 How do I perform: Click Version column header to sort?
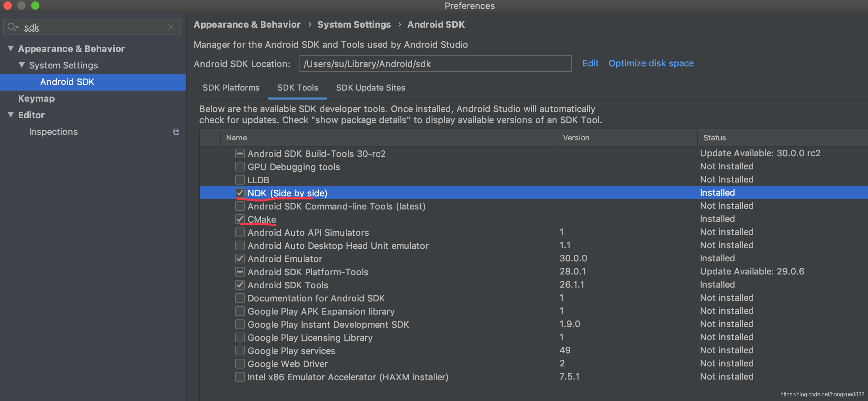pos(576,137)
